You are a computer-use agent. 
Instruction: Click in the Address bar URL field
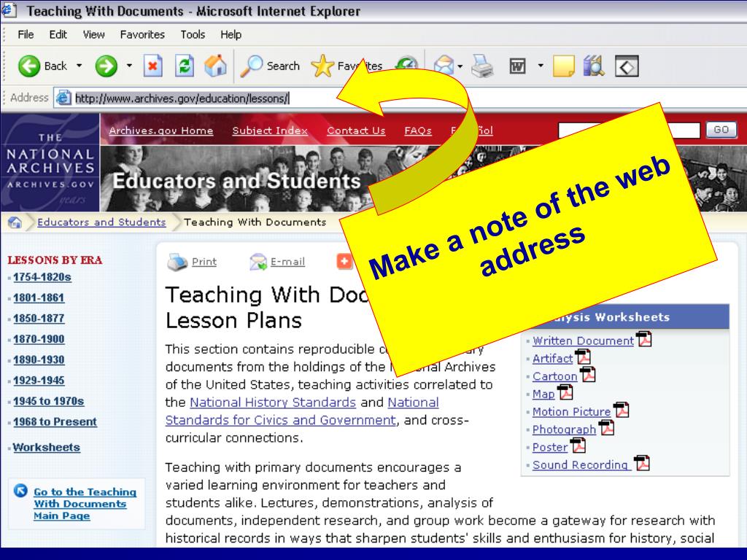click(x=400, y=98)
